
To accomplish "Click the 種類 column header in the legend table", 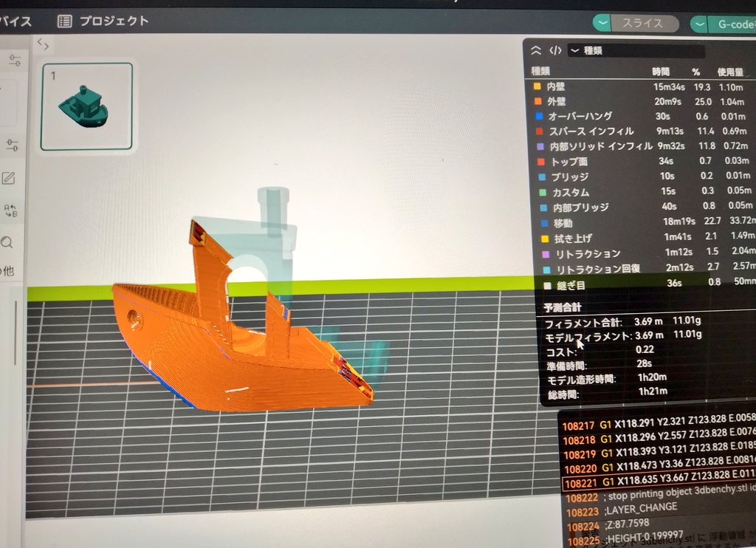I will click(540, 72).
